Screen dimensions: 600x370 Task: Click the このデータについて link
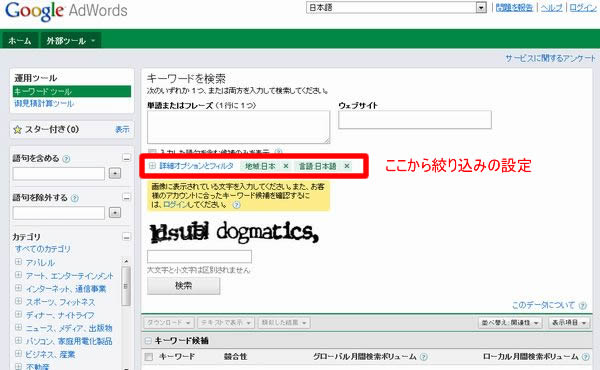tap(543, 305)
